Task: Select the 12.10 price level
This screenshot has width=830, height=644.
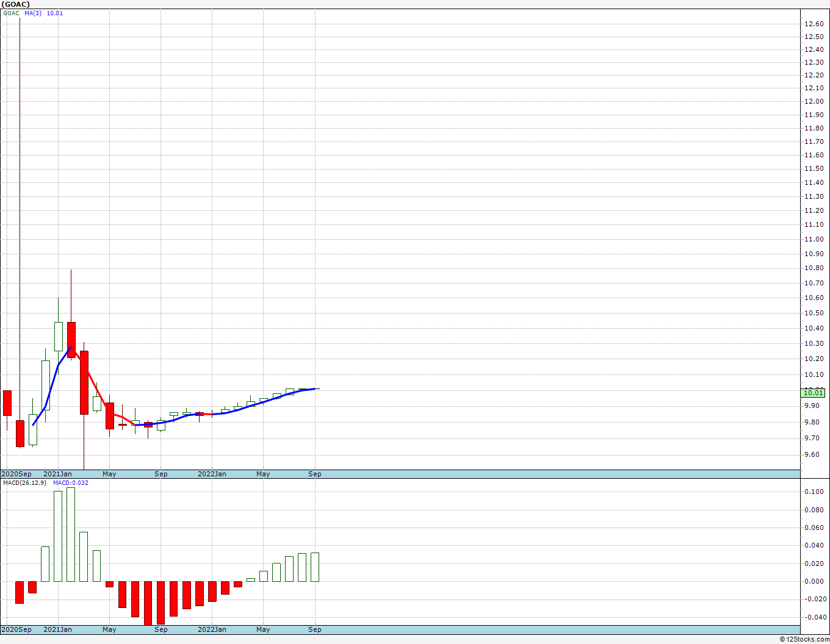Action: click(814, 88)
